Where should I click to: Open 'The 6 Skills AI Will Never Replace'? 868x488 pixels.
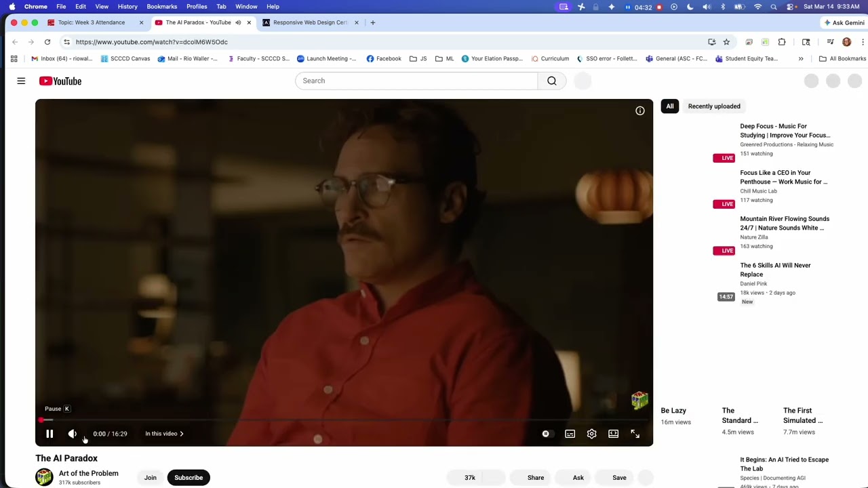(x=775, y=270)
